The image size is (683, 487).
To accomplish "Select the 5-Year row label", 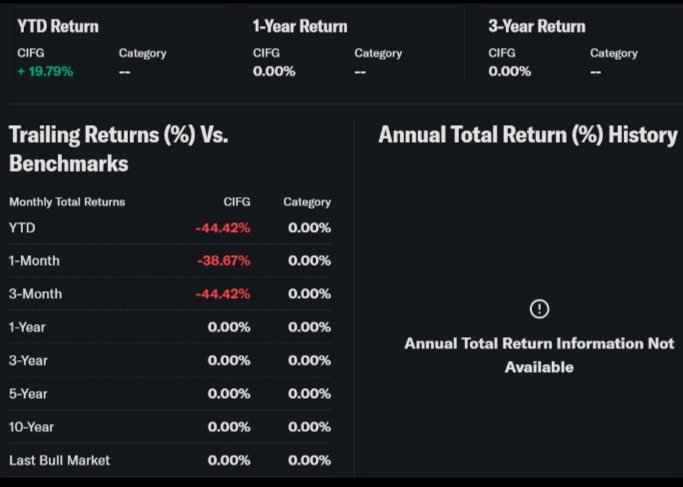I will 28,394.
